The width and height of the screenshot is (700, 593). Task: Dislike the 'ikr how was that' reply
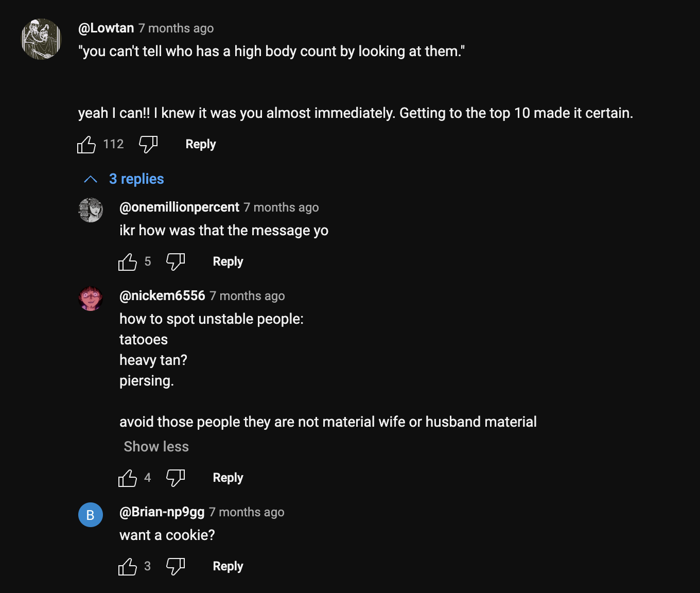pos(175,261)
